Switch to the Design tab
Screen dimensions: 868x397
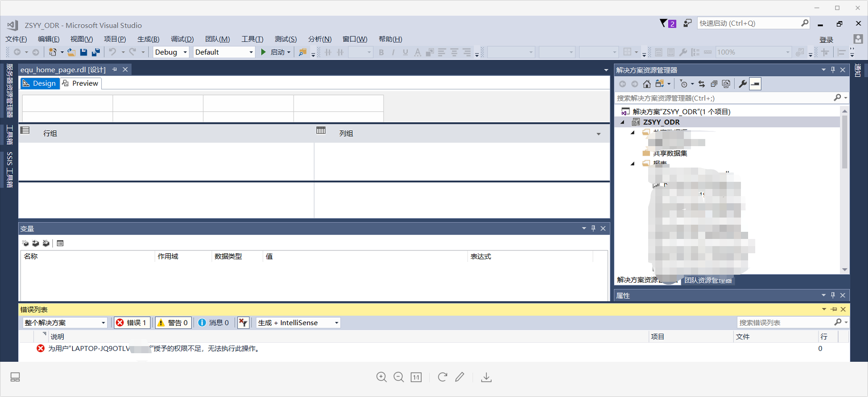coord(39,83)
